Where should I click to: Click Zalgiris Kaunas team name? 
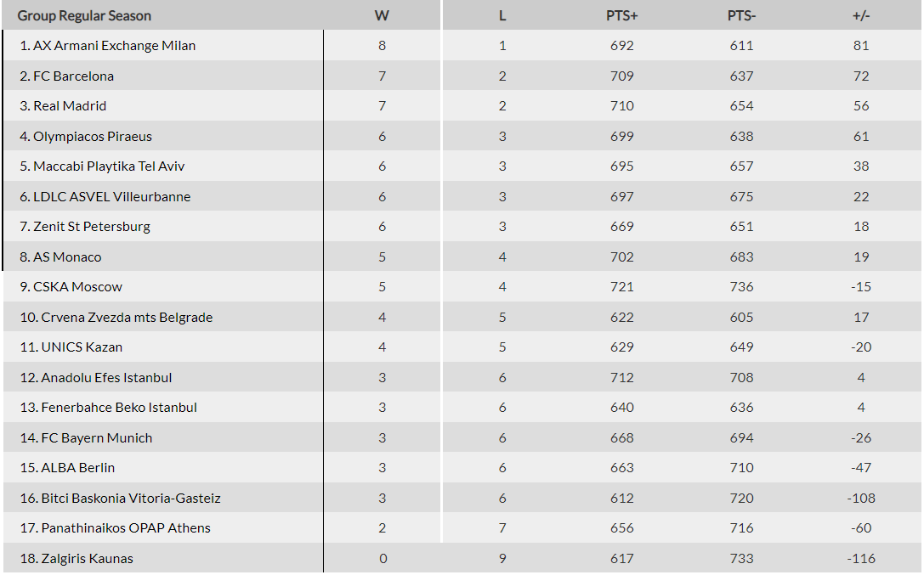87,559
